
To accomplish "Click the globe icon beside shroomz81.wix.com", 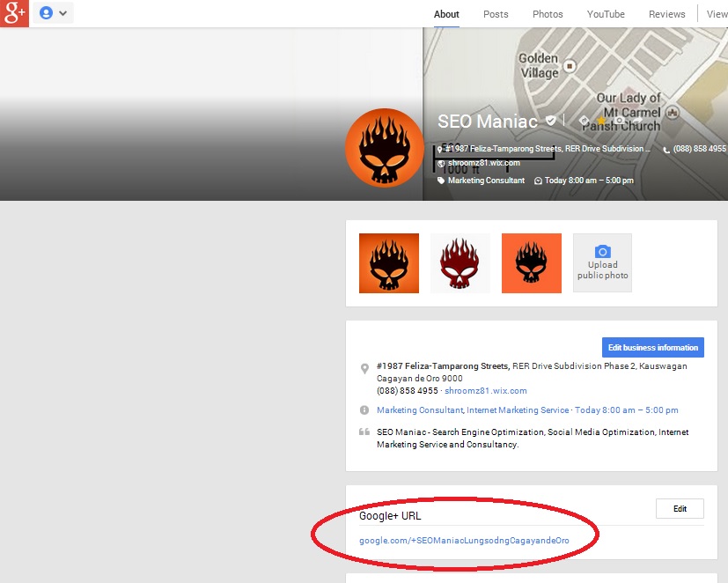I will pos(440,163).
